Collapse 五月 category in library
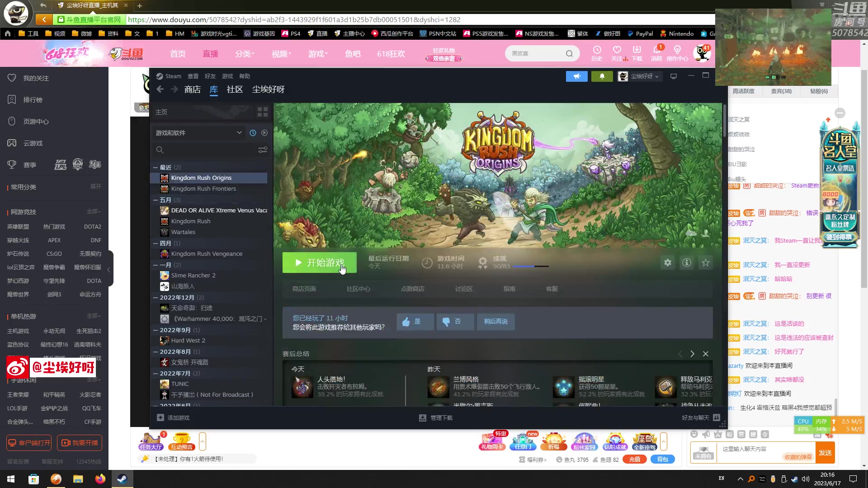The width and height of the screenshot is (868, 488). coord(156,200)
